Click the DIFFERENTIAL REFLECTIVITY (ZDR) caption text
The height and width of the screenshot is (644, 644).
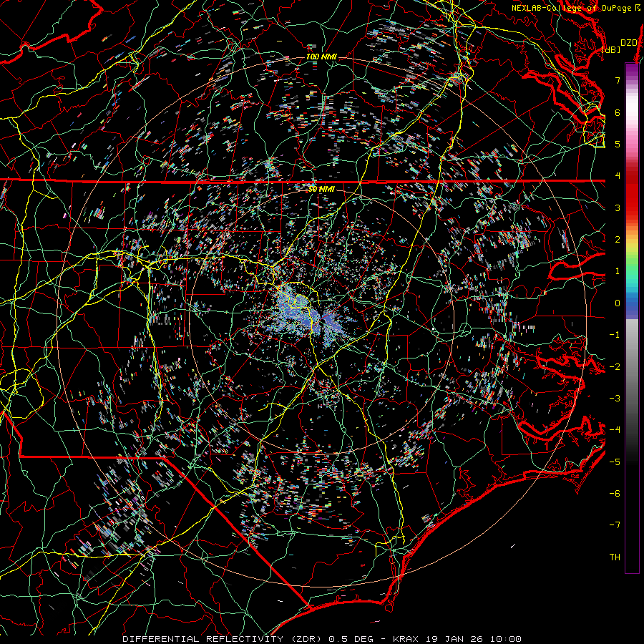[224, 639]
